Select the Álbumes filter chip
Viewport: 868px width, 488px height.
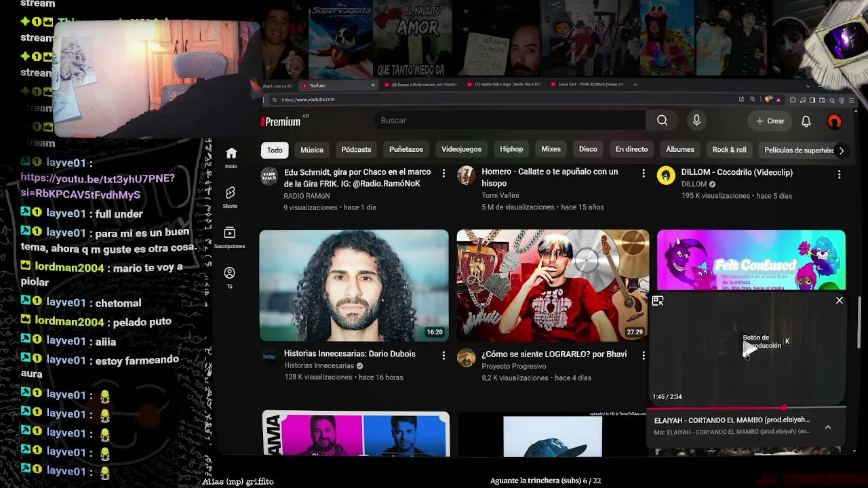[x=680, y=150]
